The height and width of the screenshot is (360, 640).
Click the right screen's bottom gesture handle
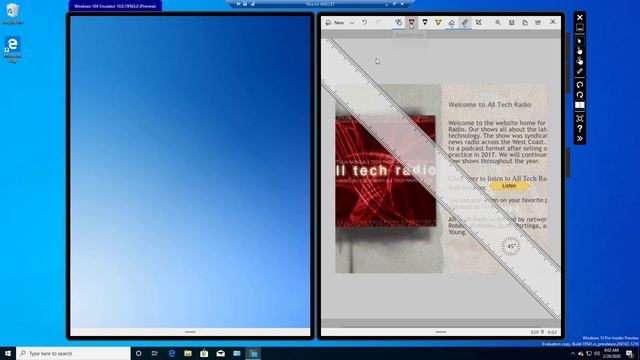click(441, 332)
